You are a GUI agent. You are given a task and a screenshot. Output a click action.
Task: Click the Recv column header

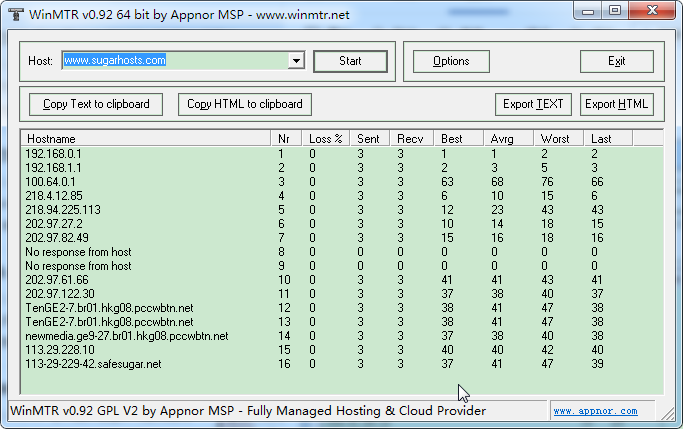pos(412,138)
